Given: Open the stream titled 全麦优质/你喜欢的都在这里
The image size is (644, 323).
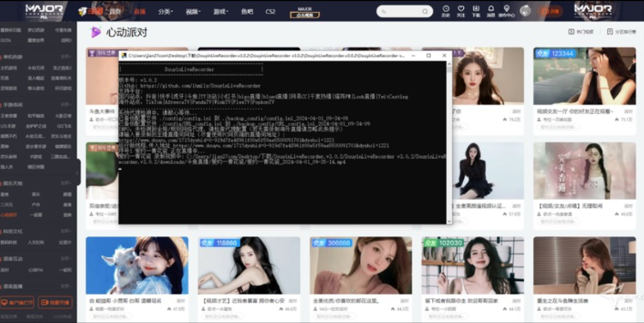Looking at the screenshot, I should point(346,301).
